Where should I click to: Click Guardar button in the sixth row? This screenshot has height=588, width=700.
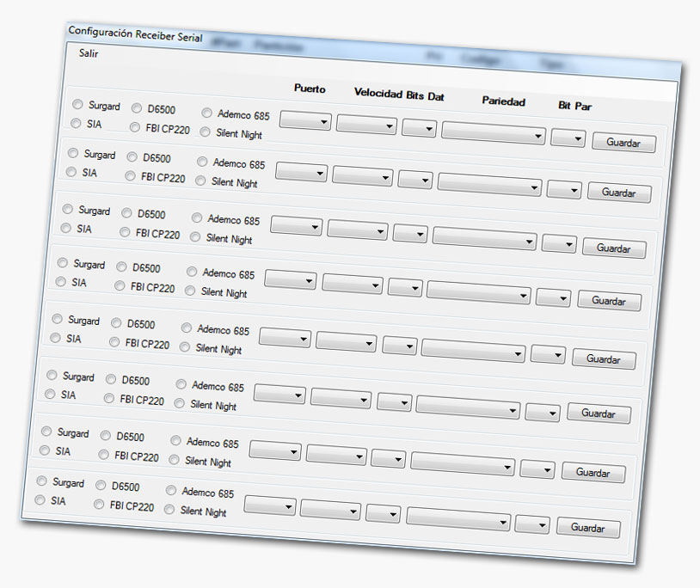[599, 413]
